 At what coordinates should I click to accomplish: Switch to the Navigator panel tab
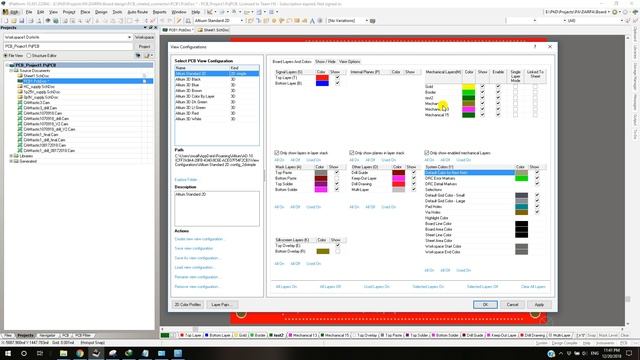tap(47, 335)
